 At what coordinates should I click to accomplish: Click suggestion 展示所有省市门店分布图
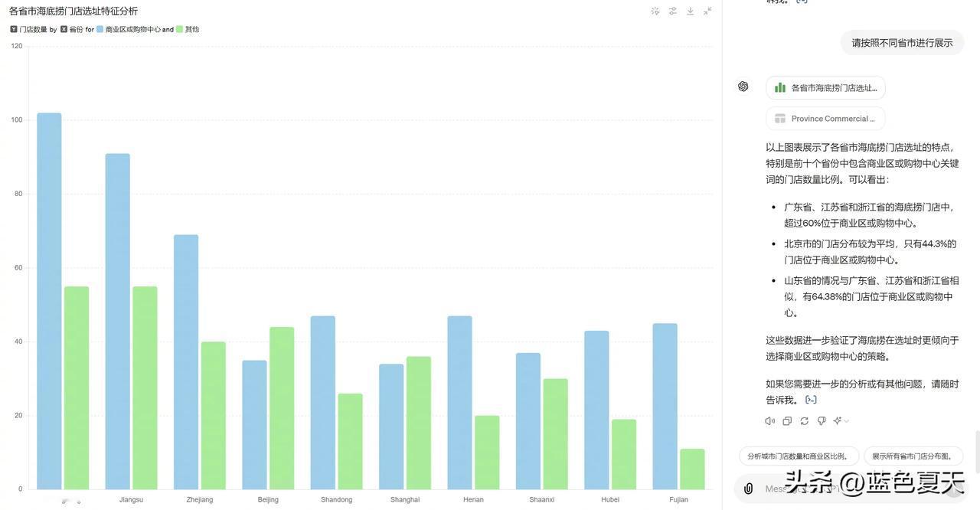913,456
